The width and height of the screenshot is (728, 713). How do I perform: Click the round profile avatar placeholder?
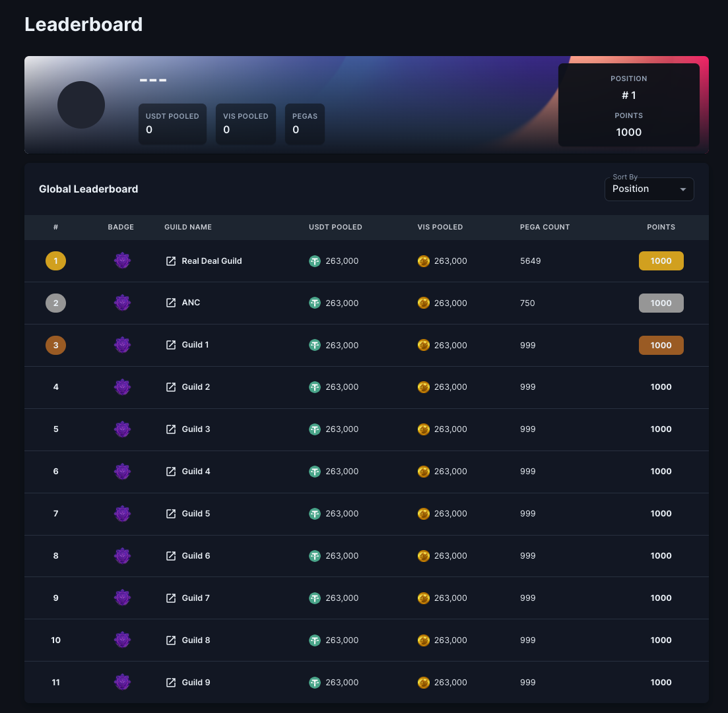click(x=81, y=105)
